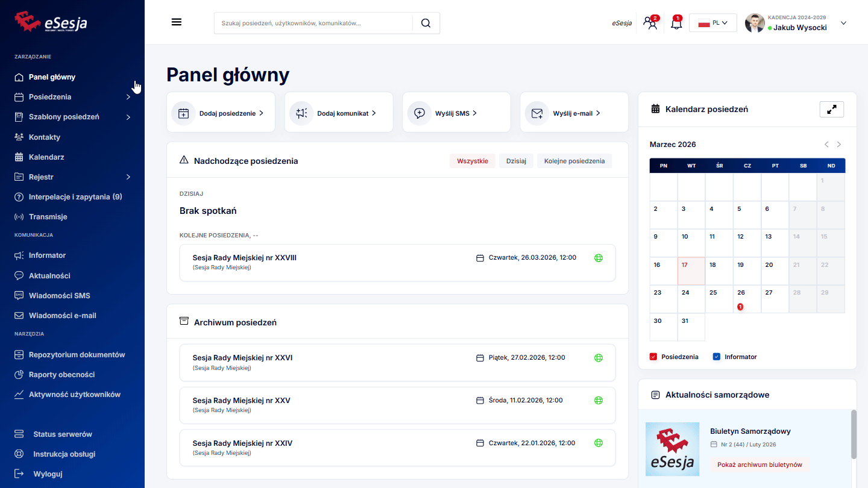Click the search magnifier icon
The width and height of the screenshot is (868, 488).
[x=426, y=23]
